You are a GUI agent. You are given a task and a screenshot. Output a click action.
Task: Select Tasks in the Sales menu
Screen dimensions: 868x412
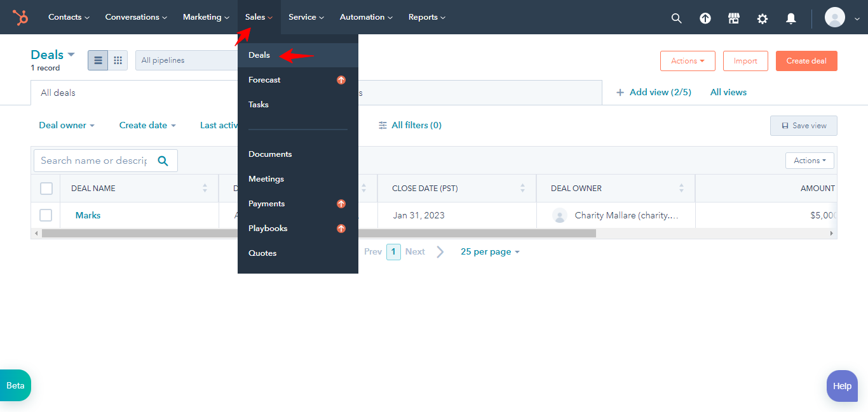click(x=298, y=105)
